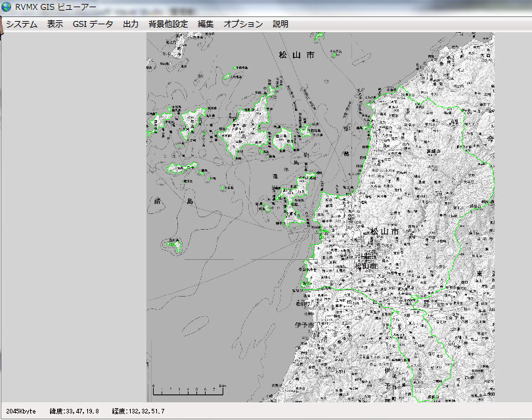This screenshot has width=532, height=420.
Task: Click the bold 松山市 label over the city
Action: pyautogui.click(x=384, y=232)
